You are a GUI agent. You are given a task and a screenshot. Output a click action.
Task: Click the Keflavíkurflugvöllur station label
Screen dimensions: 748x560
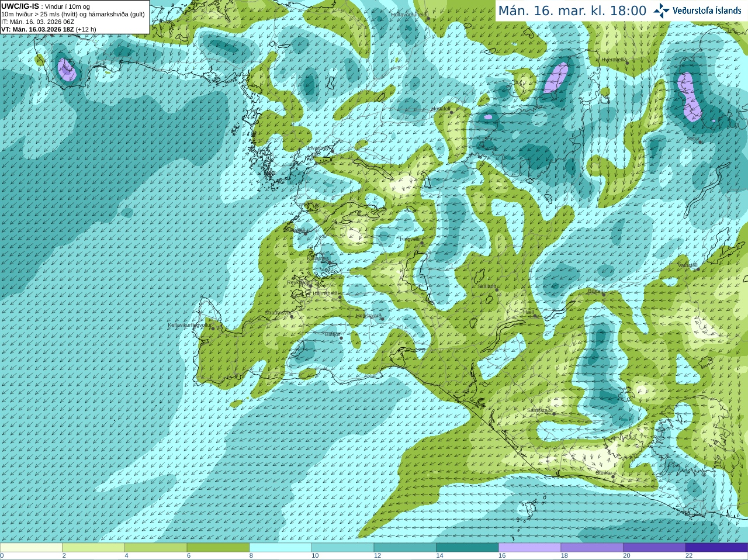(189, 325)
